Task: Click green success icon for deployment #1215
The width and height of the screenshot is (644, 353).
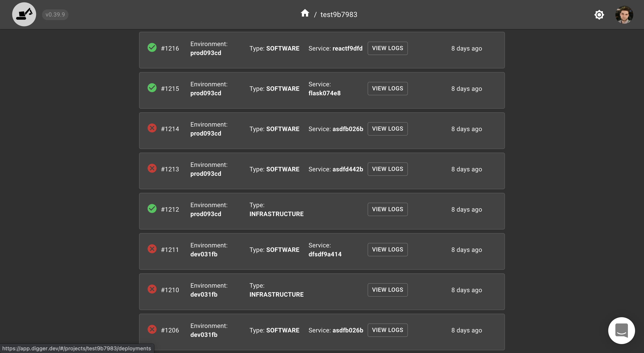Action: pos(152,88)
